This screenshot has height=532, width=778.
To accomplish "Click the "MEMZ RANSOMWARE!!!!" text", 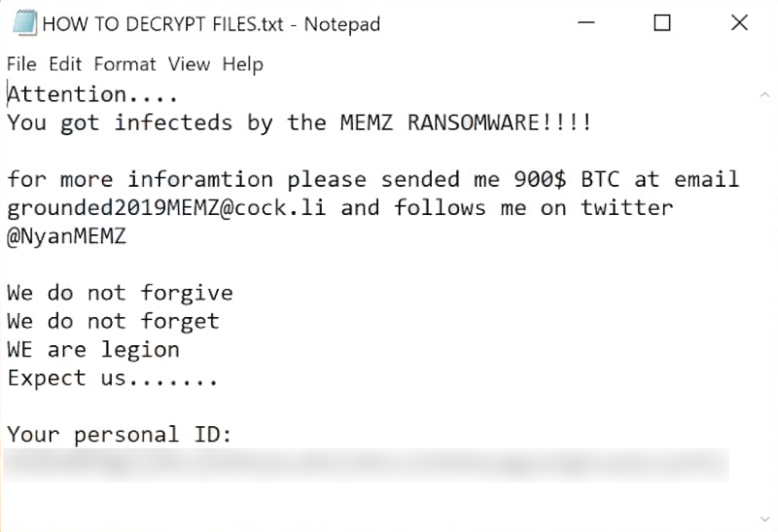I will coord(466,124).
